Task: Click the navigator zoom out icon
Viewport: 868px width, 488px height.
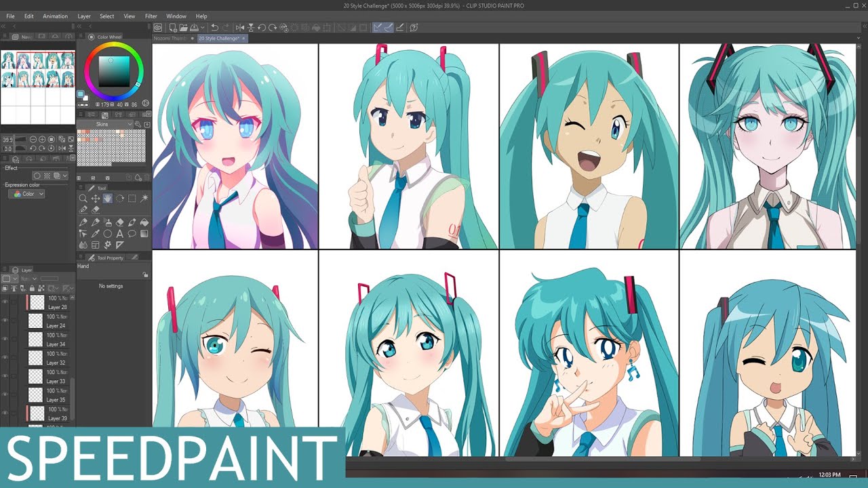Action: tap(33, 139)
